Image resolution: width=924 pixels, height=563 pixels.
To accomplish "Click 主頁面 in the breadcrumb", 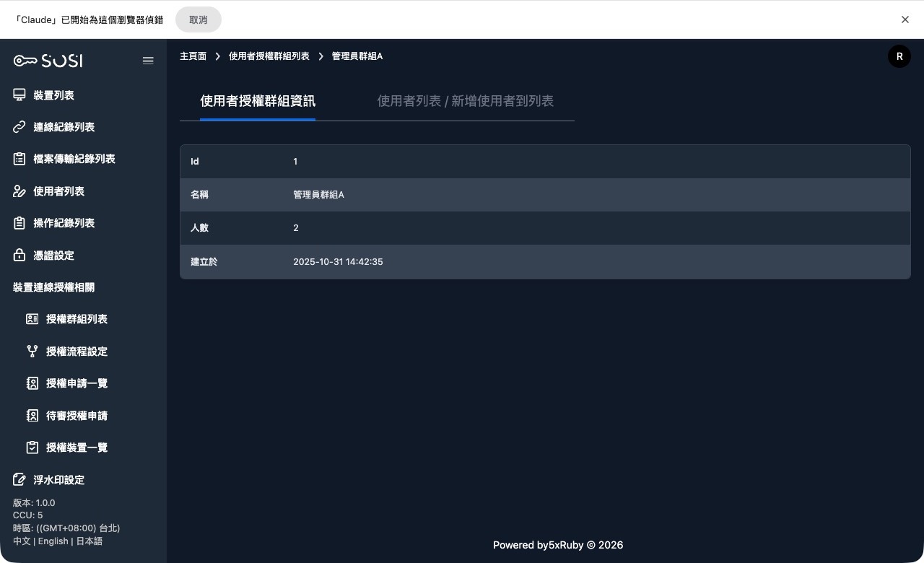I will pyautogui.click(x=193, y=56).
